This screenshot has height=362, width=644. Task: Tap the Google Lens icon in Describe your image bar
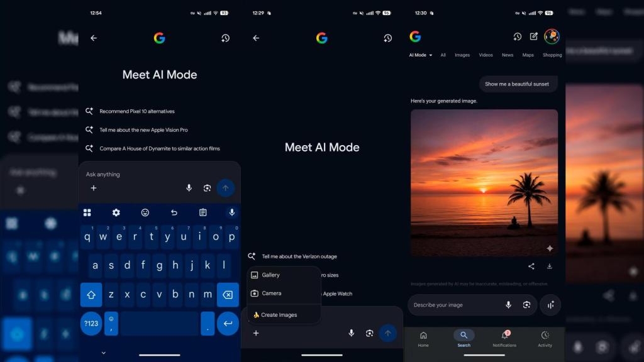click(x=526, y=305)
